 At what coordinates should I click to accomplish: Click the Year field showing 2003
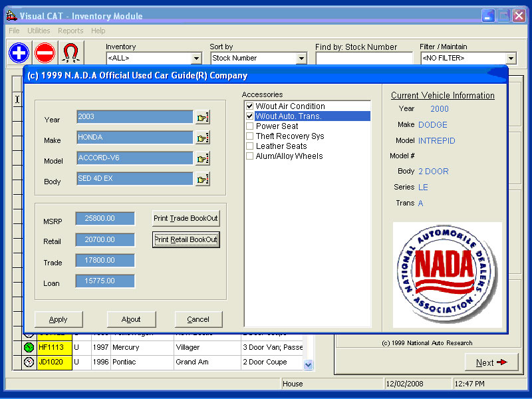tap(135, 117)
